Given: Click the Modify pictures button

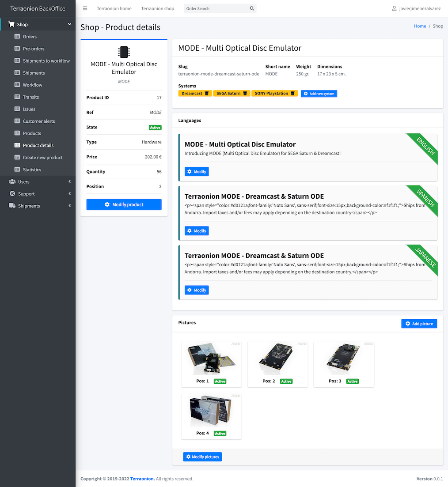Looking at the screenshot, I should click(202, 457).
